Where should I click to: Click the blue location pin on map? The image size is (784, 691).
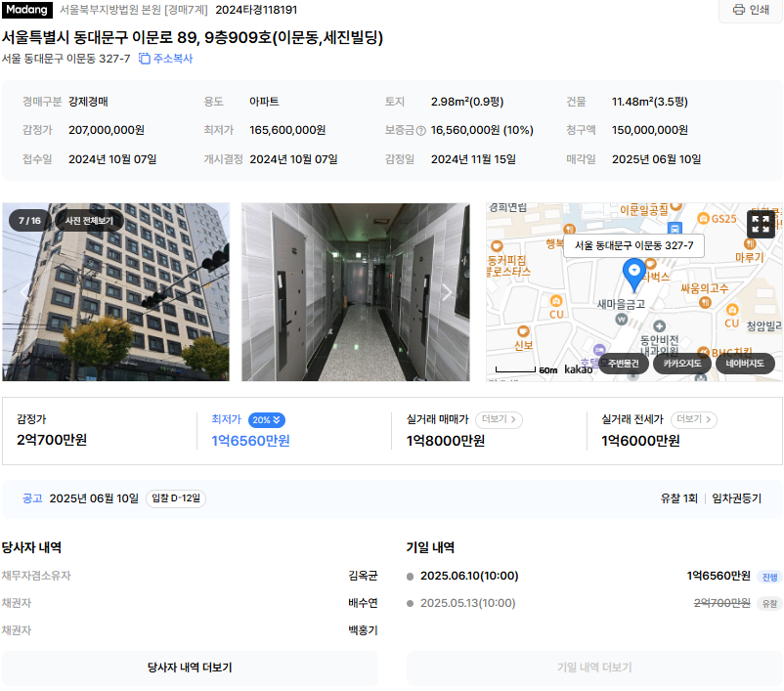pos(634,275)
